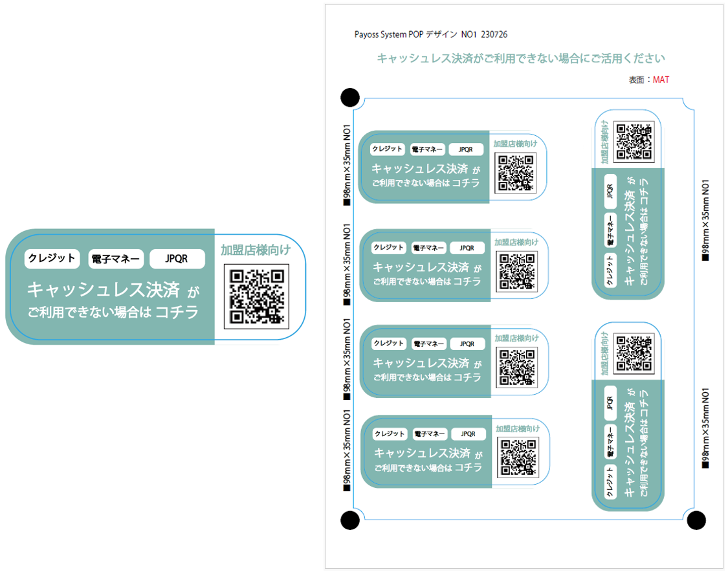Screen dimensions: 728x572
Task: Click the 表面： label beside MAT
Action: [640, 80]
